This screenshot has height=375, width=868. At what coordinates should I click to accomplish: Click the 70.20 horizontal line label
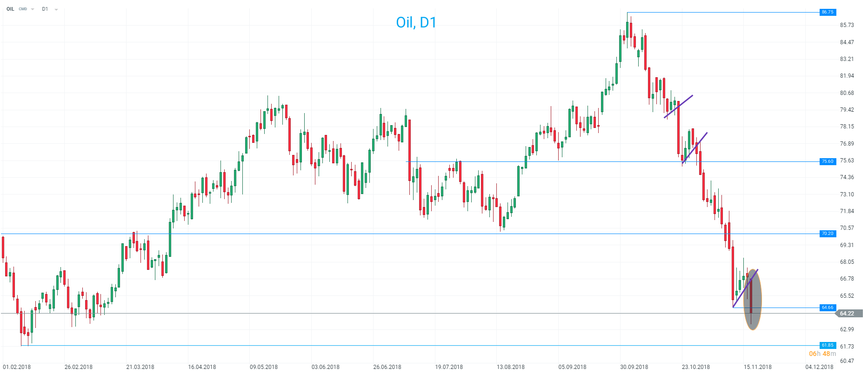[x=828, y=234]
